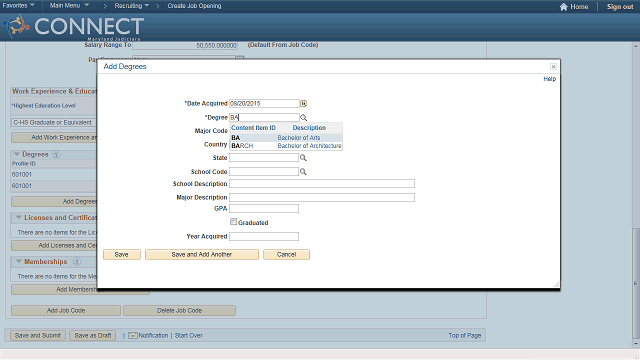Click the Add Licenses and Certifications button
Image resolution: width=640 pixels, height=360 pixels.
(x=54, y=245)
